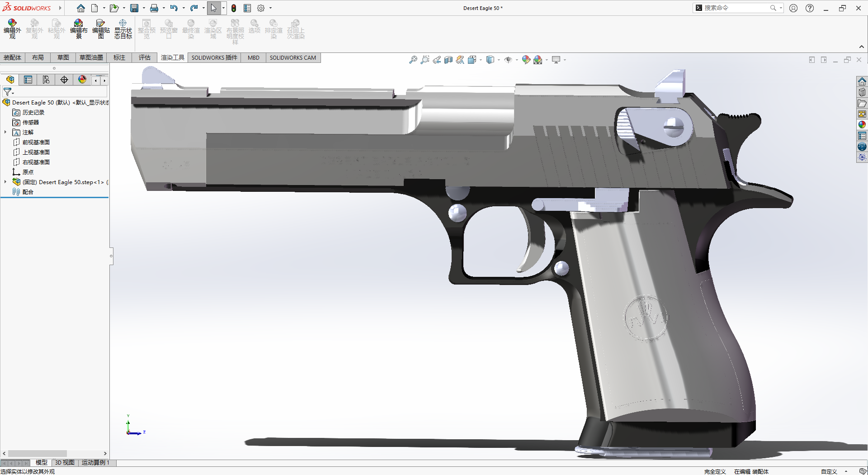Open the dropdown arrow beside Options gear
The image size is (868, 475).
click(270, 8)
